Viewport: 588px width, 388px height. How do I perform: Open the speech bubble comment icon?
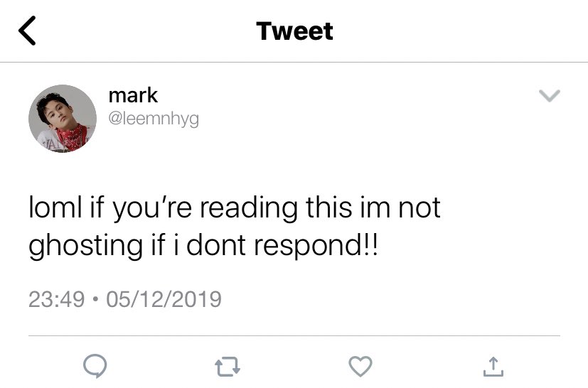(95, 365)
